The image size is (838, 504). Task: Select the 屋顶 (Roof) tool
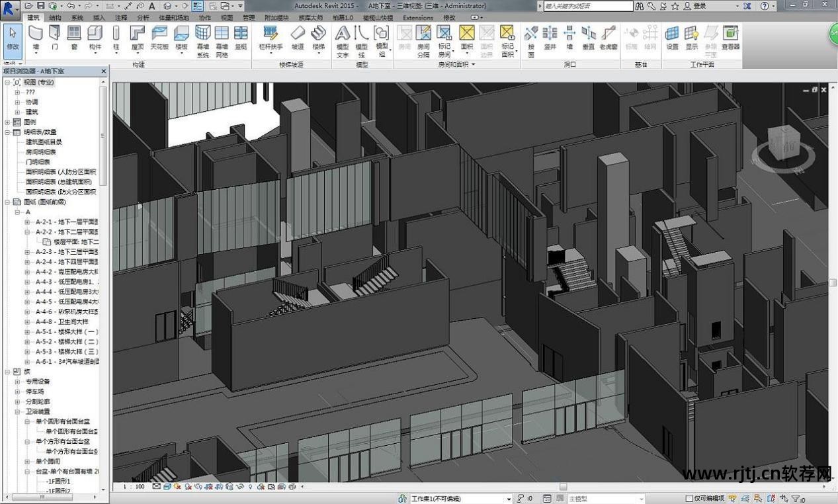(x=138, y=38)
